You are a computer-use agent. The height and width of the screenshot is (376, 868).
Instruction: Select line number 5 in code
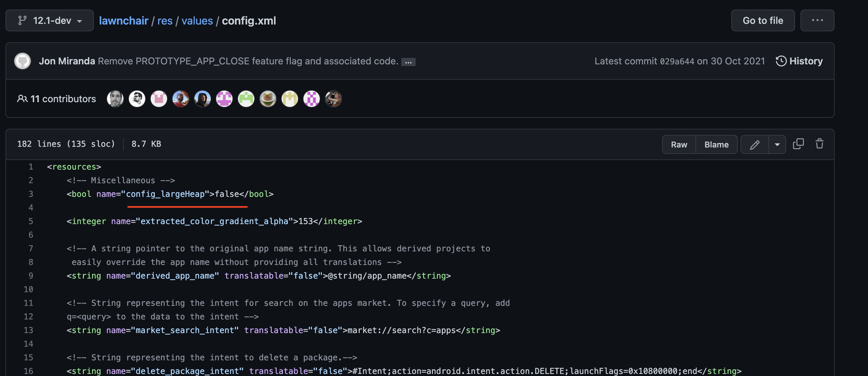pyautogui.click(x=31, y=221)
